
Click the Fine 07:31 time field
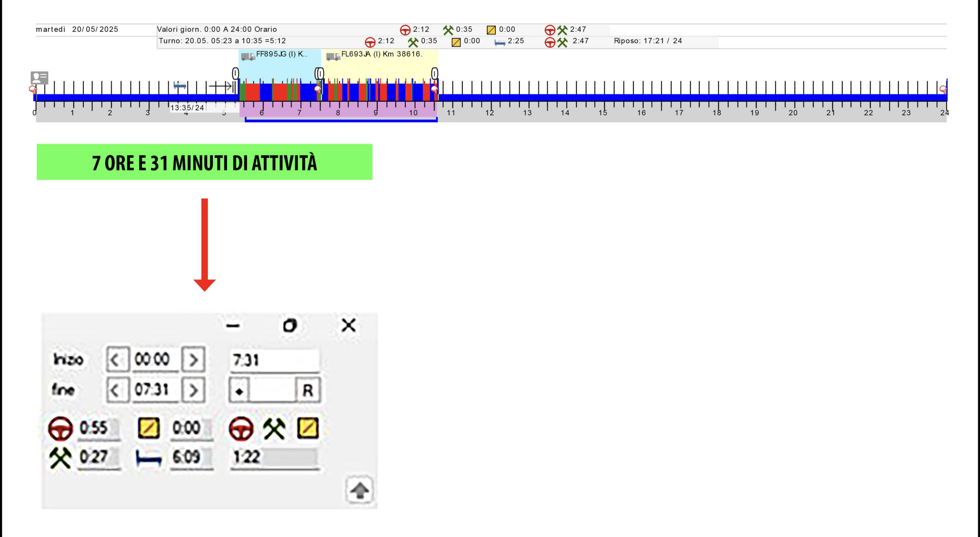tap(154, 390)
